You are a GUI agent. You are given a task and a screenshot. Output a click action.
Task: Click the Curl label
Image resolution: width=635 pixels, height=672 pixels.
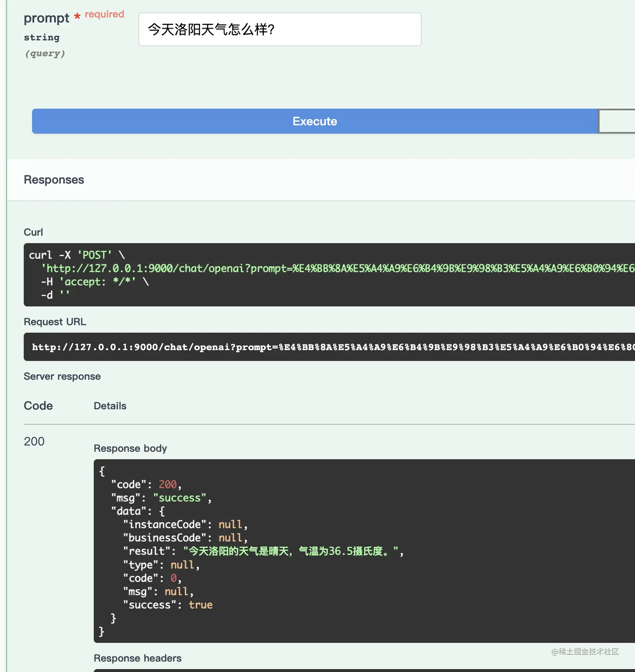tap(33, 232)
